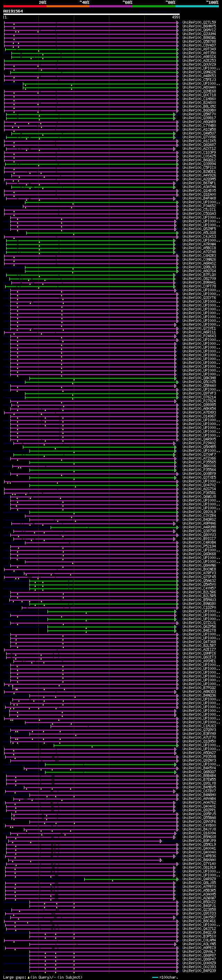The height and width of the screenshot is (980, 222).
Task: Select the UniRef100_A7PRT0 label
Action: 199,887
